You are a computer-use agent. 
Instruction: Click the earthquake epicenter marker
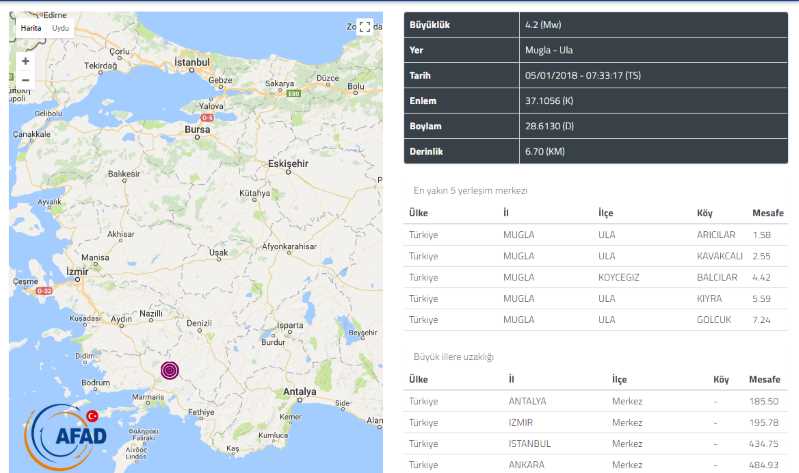[171, 371]
